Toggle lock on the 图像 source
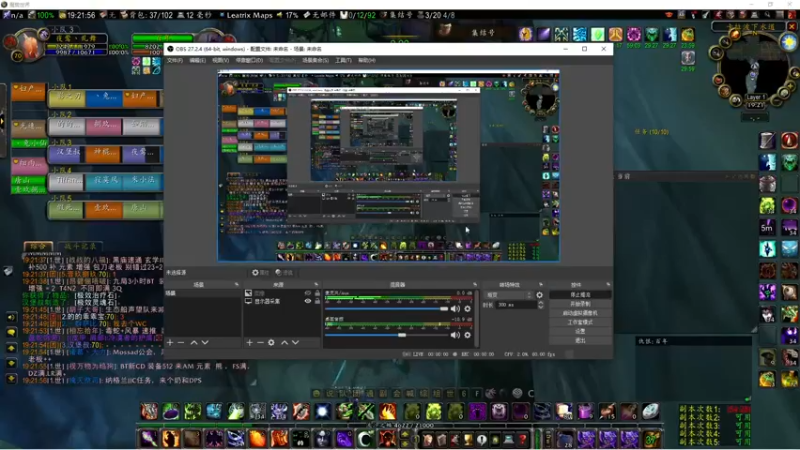 (x=317, y=293)
